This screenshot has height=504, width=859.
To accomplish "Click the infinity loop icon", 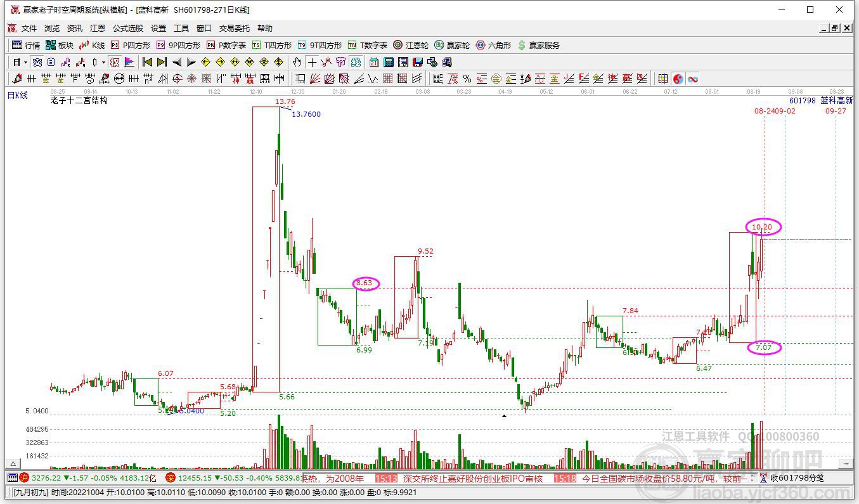I will 693,79.
